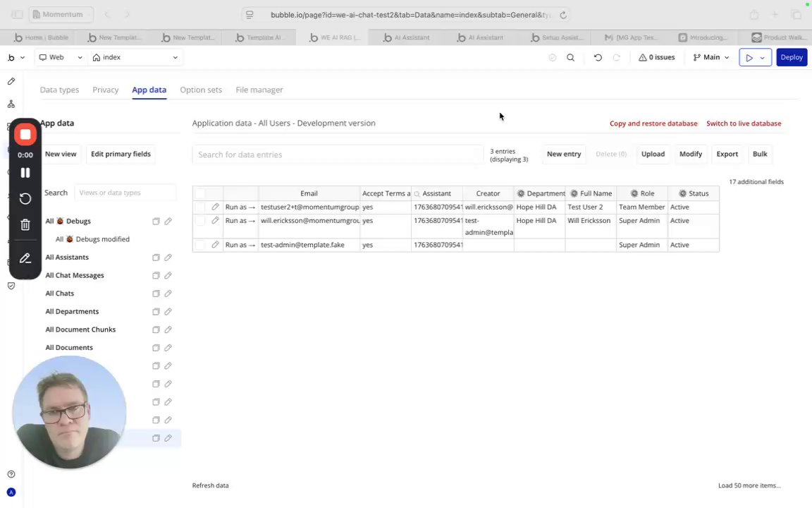The image size is (812, 508).
Task: Edit the test-admin entry pencil icon
Action: pyautogui.click(x=215, y=245)
